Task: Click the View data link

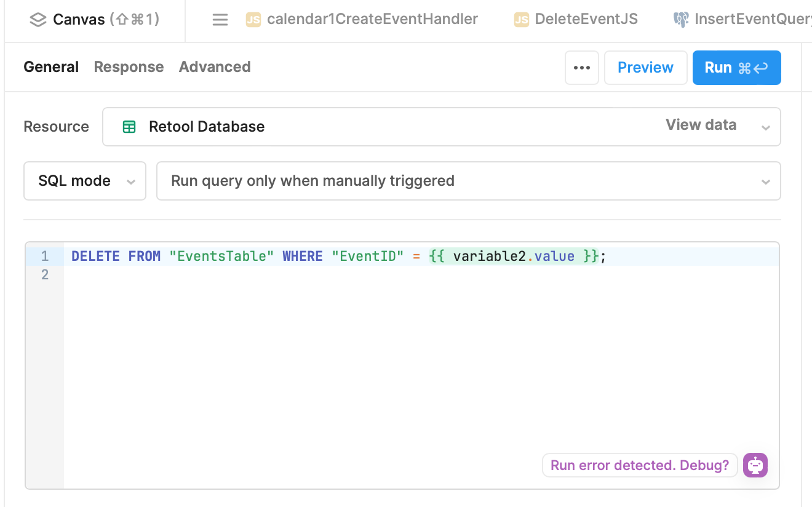Action: [x=701, y=125]
